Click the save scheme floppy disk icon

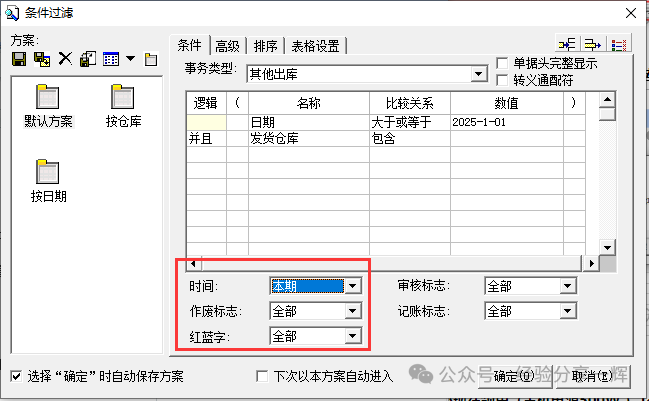pos(19,59)
